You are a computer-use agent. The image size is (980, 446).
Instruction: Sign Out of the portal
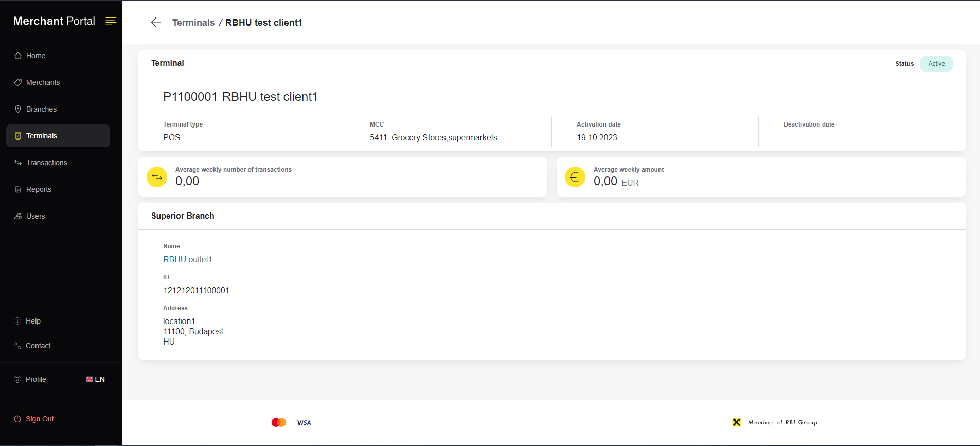[x=40, y=419]
